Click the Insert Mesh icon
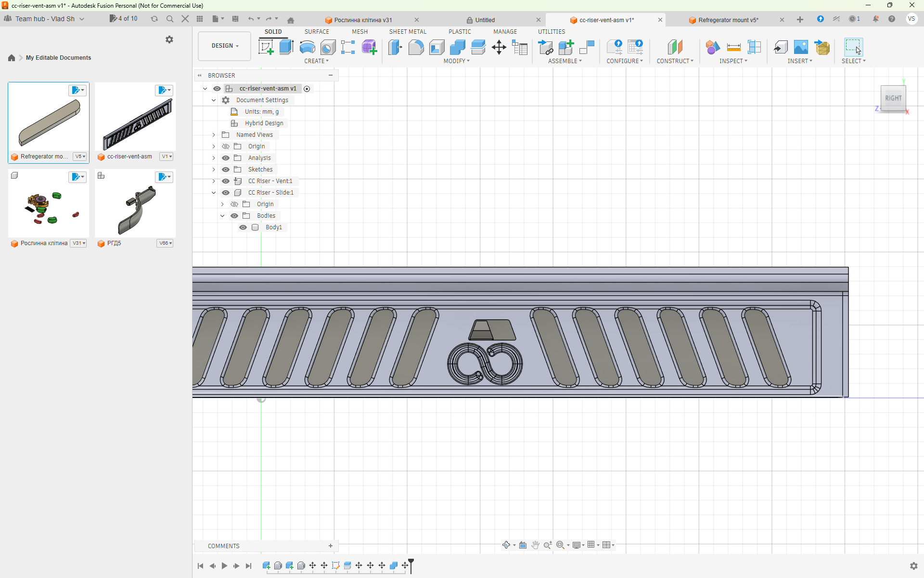This screenshot has width=924, height=578. [x=822, y=47]
